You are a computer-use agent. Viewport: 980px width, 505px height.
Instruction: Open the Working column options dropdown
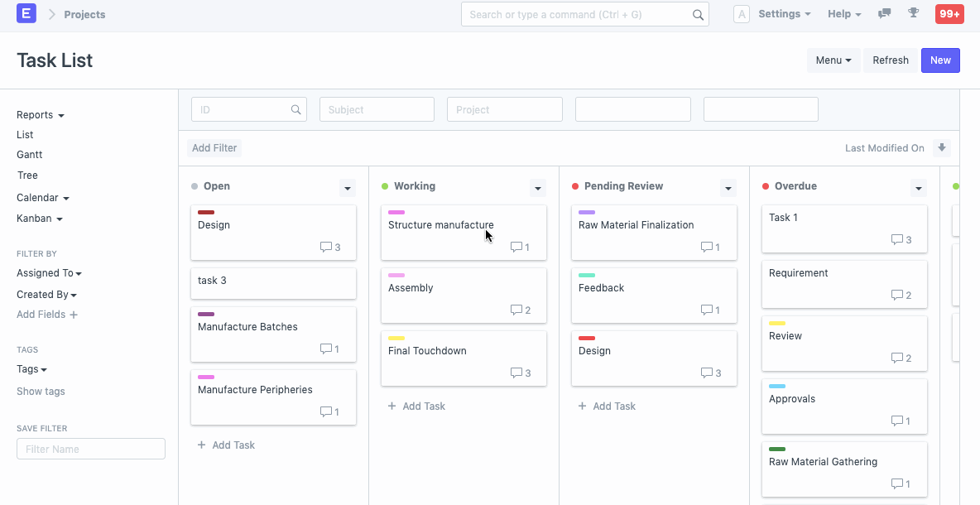(537, 188)
